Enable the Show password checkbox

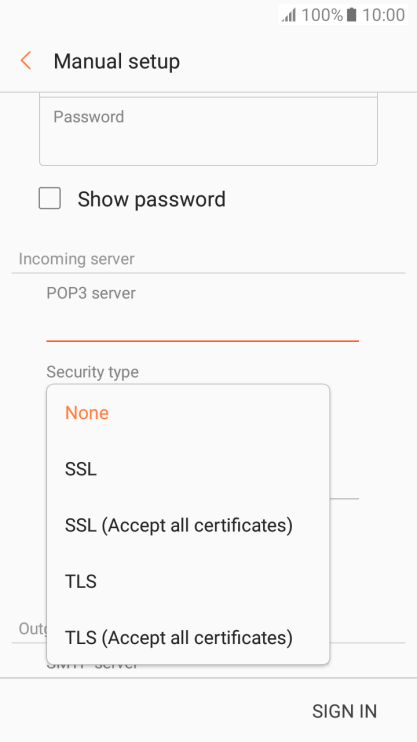point(50,198)
